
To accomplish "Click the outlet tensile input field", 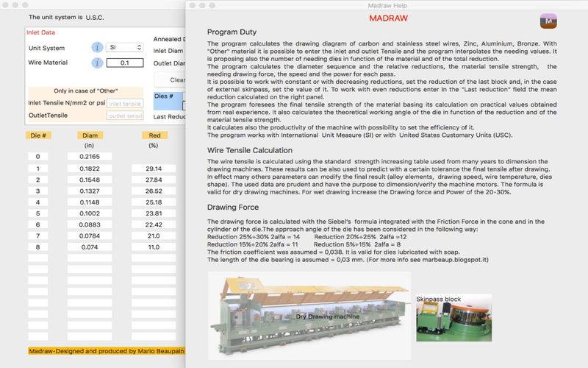I will pos(125,116).
